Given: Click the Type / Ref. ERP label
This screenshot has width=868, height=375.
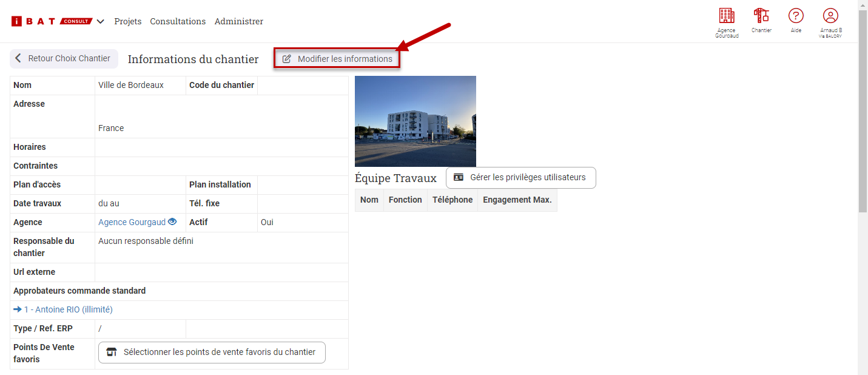Looking at the screenshot, I should tap(42, 329).
